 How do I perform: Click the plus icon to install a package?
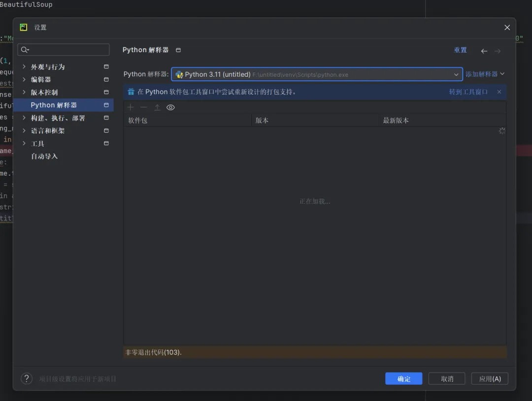[130, 107]
